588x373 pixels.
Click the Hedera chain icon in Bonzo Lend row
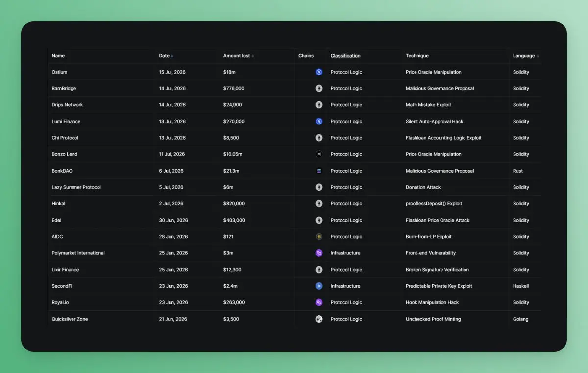click(x=319, y=154)
